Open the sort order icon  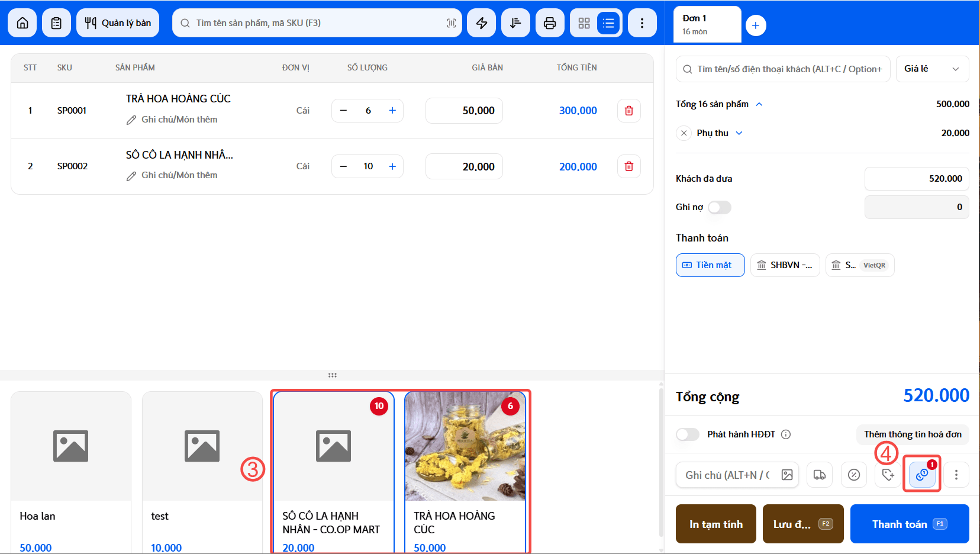coord(515,23)
